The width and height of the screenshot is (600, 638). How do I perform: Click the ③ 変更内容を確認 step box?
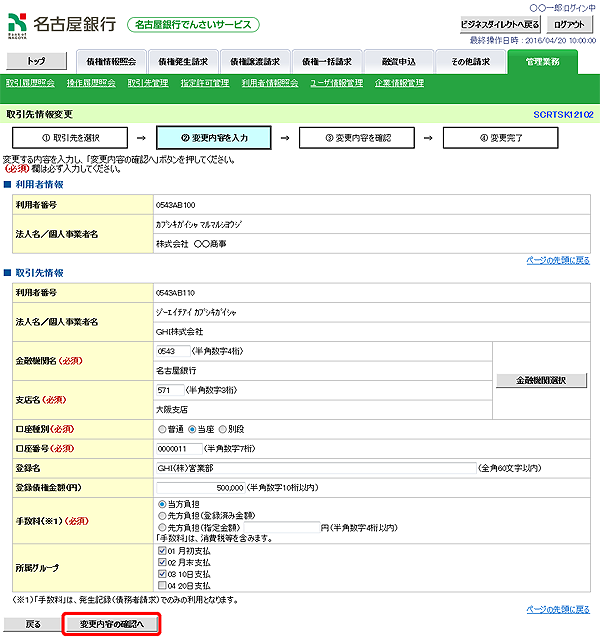(357, 138)
